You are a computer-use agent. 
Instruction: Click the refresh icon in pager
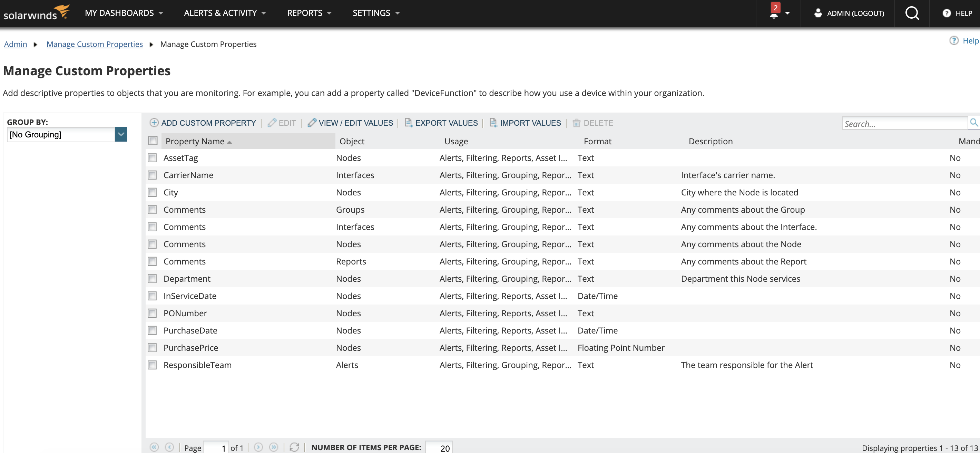click(294, 447)
